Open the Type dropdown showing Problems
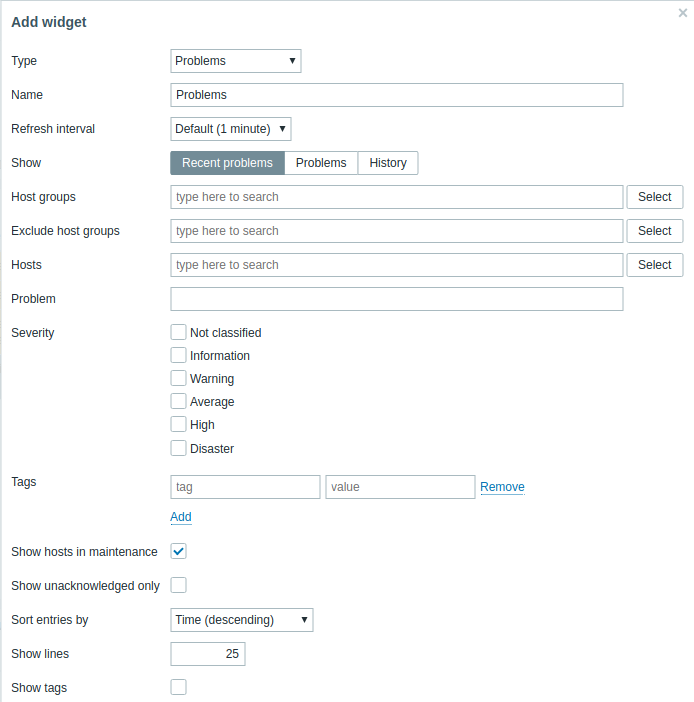This screenshot has width=694, height=702. pos(236,61)
